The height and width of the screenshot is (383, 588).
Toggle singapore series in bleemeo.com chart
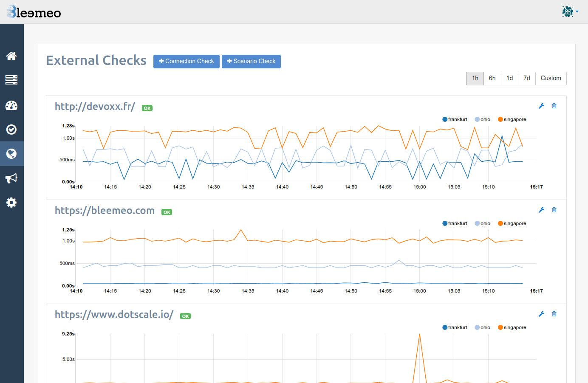coord(512,223)
